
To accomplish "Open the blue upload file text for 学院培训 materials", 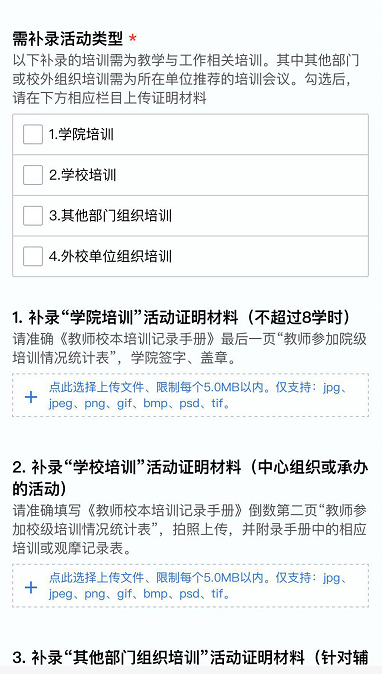I will point(198,395).
